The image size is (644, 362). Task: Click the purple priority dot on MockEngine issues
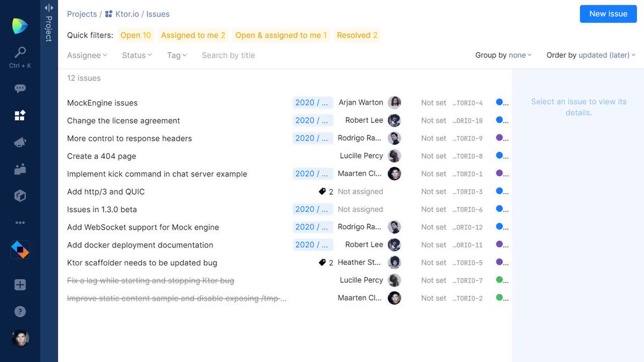[499, 102]
